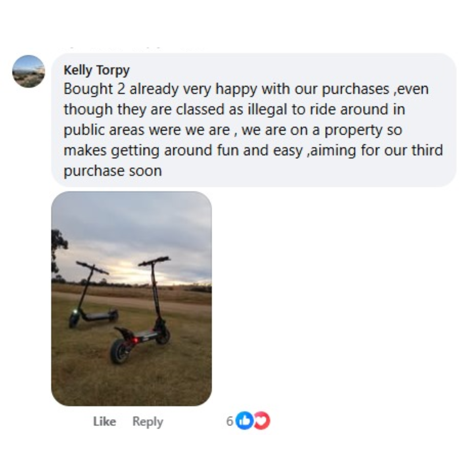
Task: Click "purchase soon" on the last line
Action: click(113, 171)
